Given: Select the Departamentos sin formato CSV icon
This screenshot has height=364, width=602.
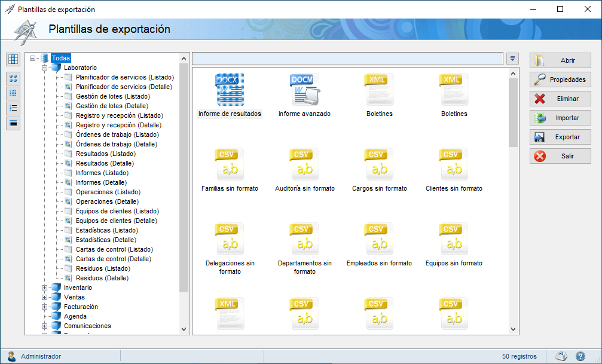Looking at the screenshot, I should click(x=304, y=239).
